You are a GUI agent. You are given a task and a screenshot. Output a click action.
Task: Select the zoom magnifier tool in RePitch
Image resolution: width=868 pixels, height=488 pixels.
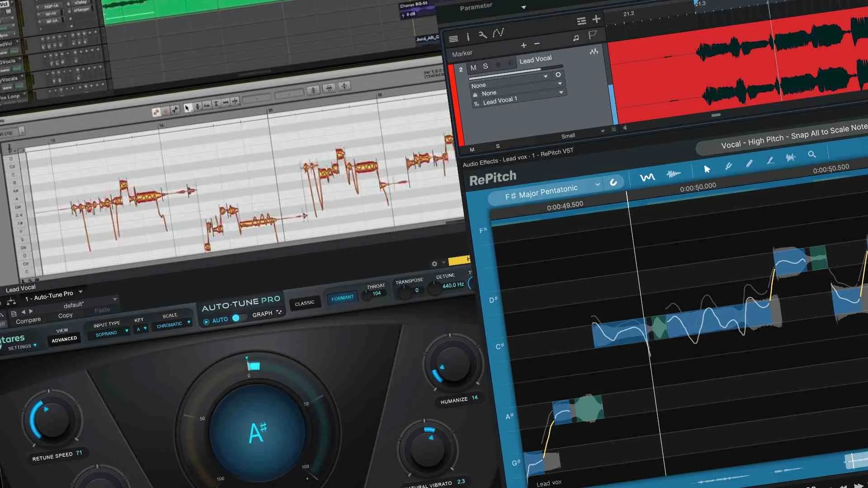[812, 154]
